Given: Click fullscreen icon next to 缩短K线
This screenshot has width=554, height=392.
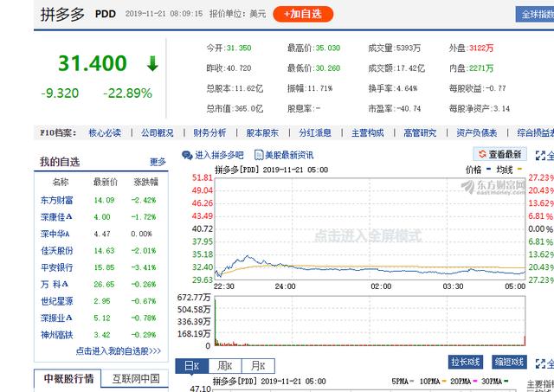Looking at the screenshot, I should pyautogui.click(x=540, y=363).
